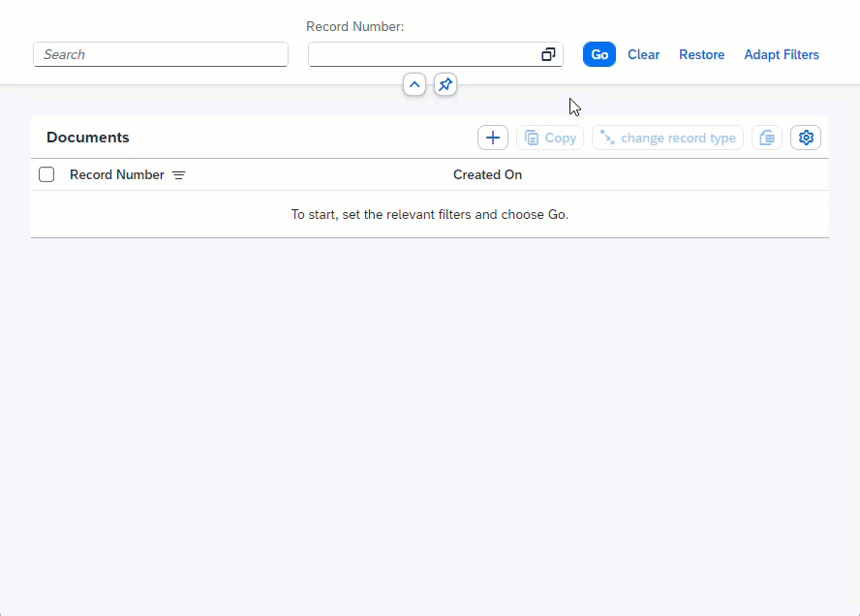Open the Adapt Filters dialog
This screenshot has height=616, width=860.
tap(781, 55)
